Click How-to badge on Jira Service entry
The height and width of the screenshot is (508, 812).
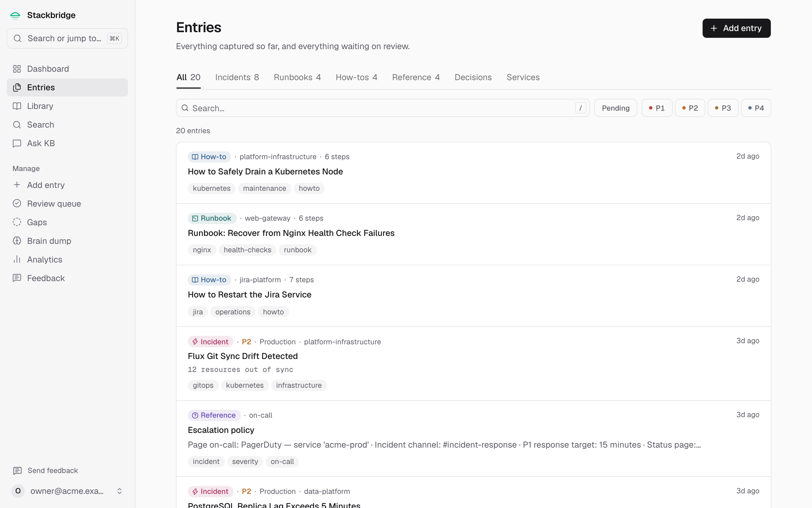coord(209,279)
